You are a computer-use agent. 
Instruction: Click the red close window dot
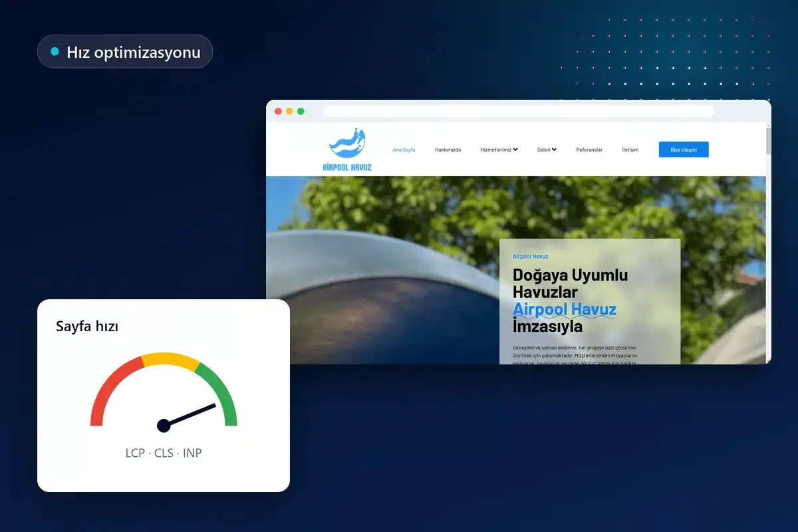coord(278,111)
